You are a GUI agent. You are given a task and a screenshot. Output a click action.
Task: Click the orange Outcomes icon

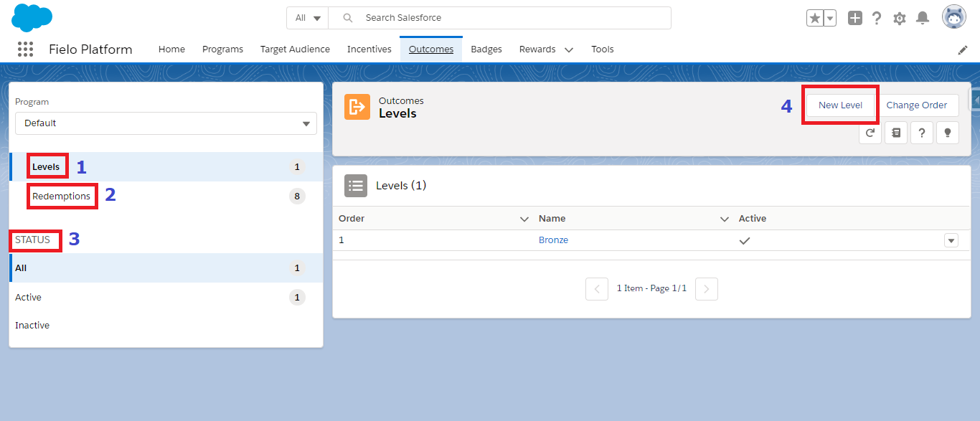point(357,107)
